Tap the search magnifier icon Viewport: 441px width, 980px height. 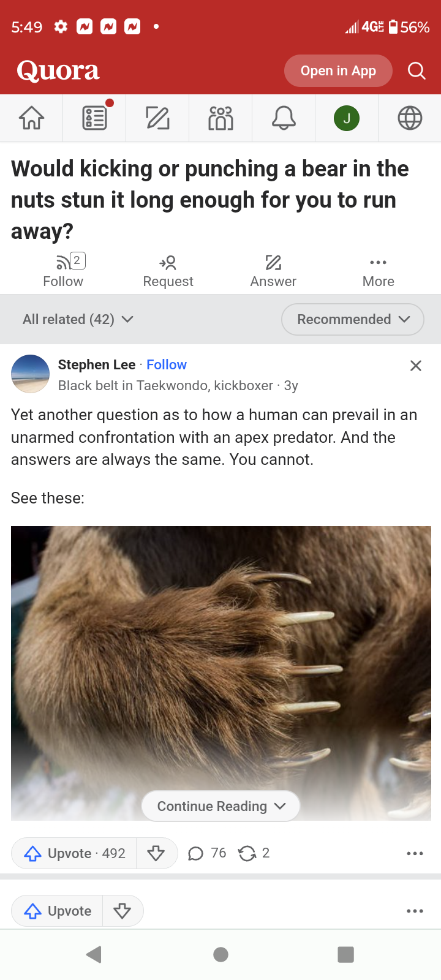(417, 71)
